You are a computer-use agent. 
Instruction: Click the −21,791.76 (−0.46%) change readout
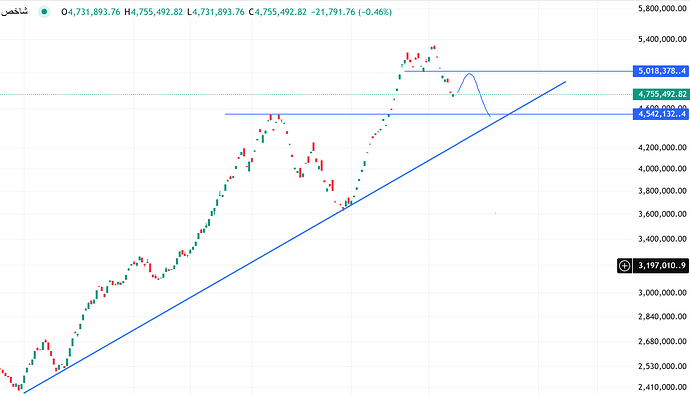pos(351,12)
